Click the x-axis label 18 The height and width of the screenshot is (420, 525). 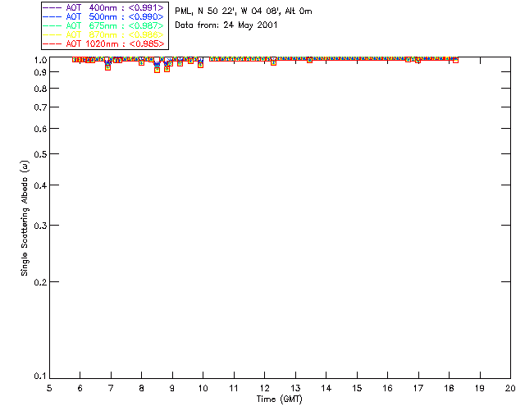point(449,388)
